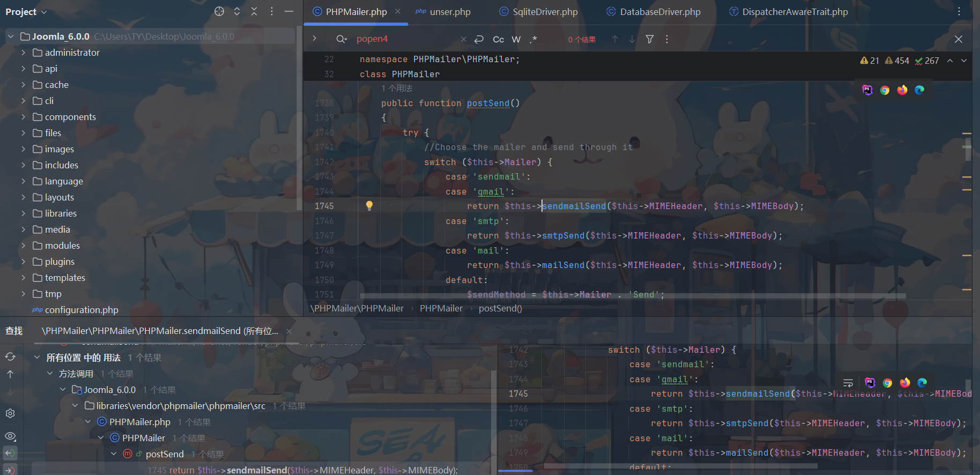The image size is (980, 475).
Task: Expand the libraries folder
Action: 24,213
